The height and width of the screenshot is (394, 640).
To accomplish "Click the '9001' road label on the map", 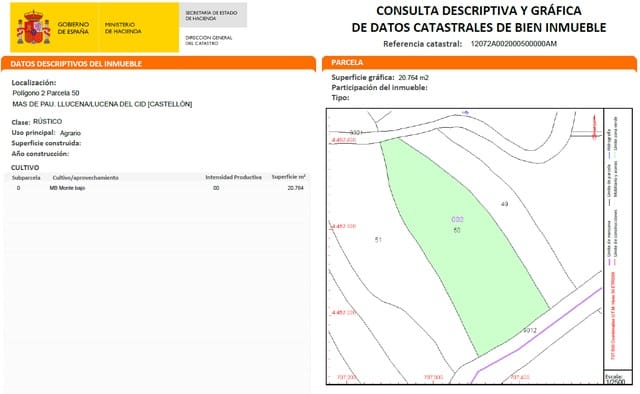I will pos(357,132).
